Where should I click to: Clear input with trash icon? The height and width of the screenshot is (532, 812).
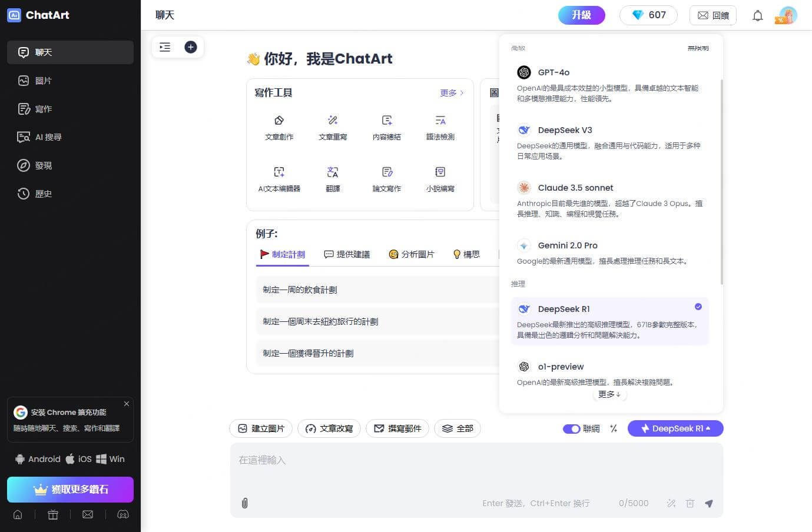tap(690, 503)
